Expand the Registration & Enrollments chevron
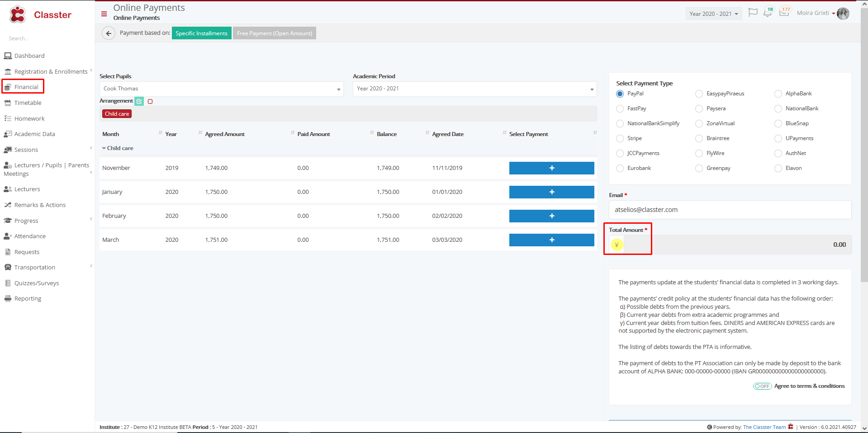Screen dimensions: 868x433 [91, 70]
